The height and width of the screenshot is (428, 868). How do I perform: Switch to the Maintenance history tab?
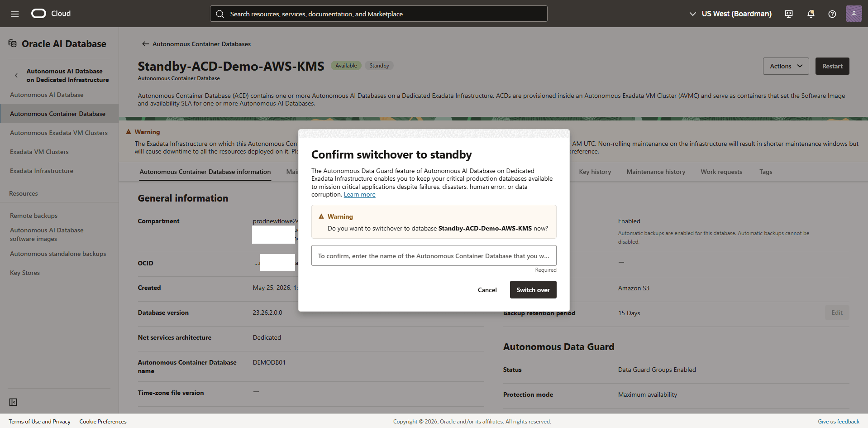[x=656, y=172]
